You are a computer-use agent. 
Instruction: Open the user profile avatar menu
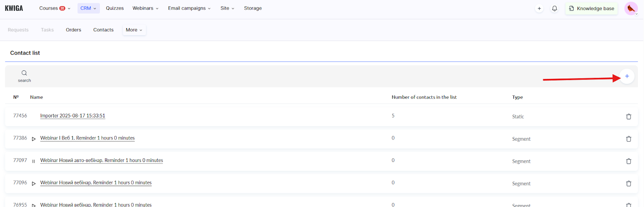click(631, 8)
